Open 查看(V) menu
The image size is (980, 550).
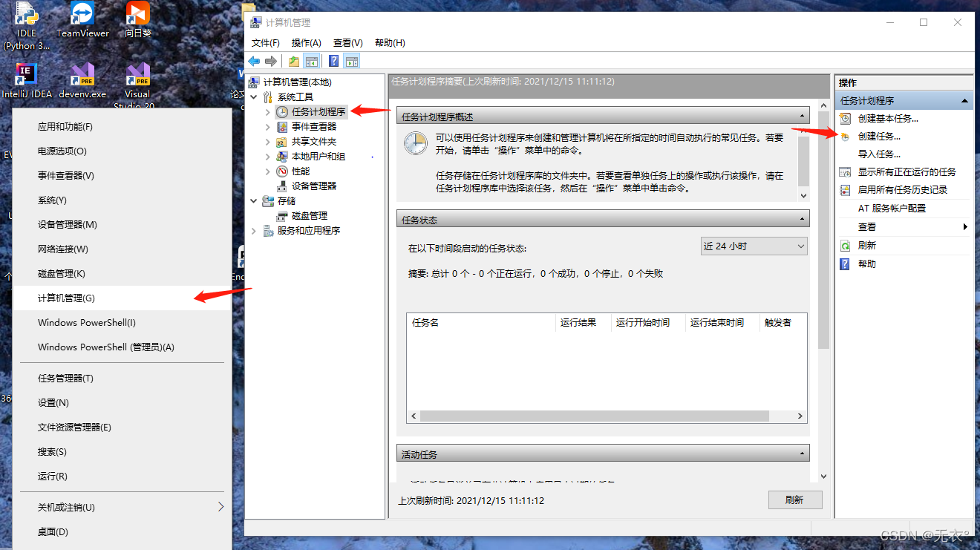(x=348, y=42)
